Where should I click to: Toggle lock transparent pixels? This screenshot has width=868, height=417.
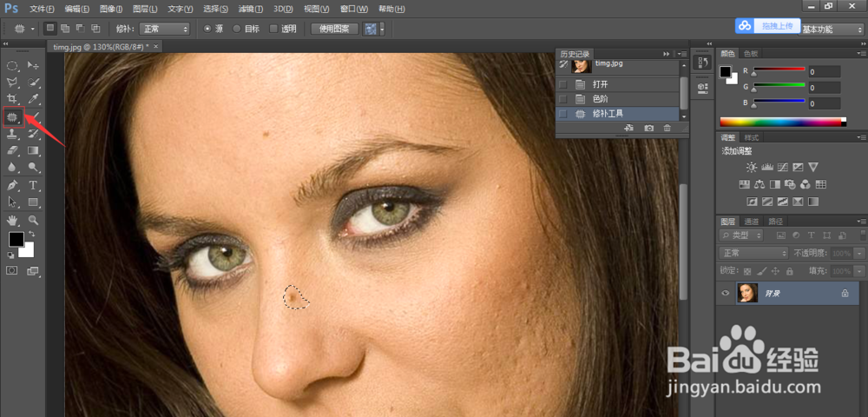(x=747, y=271)
